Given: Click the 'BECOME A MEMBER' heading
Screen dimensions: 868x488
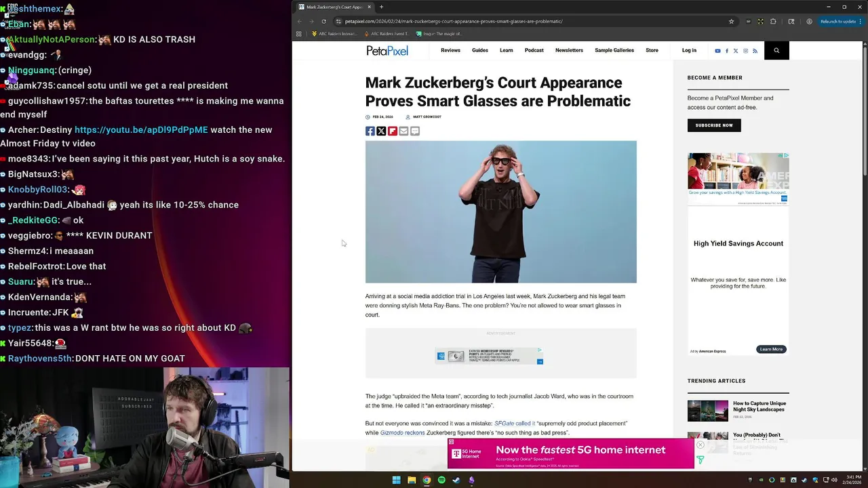Looking at the screenshot, I should (715, 78).
